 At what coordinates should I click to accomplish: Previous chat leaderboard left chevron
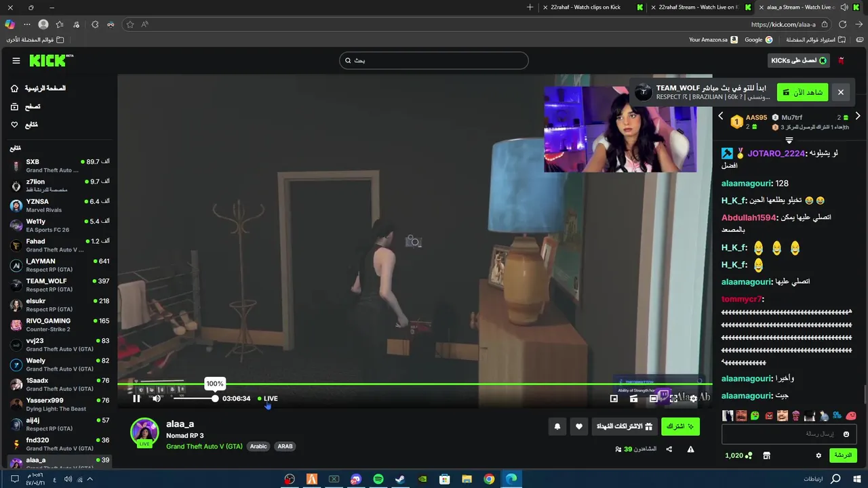pos(720,117)
